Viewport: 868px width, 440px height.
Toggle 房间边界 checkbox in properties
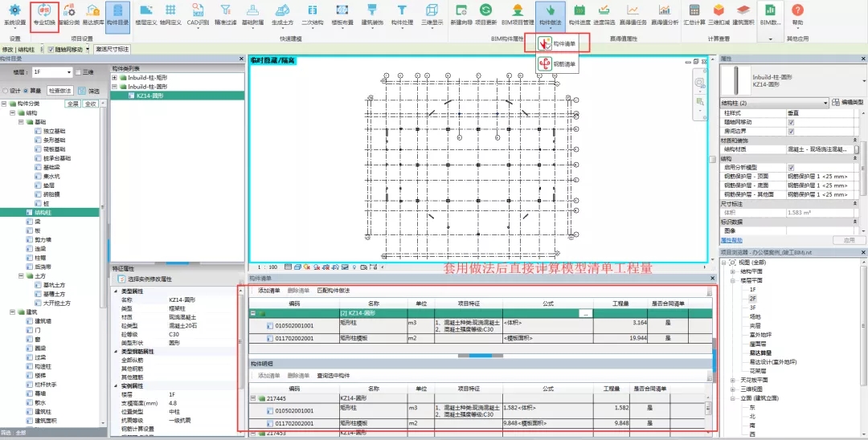[791, 132]
